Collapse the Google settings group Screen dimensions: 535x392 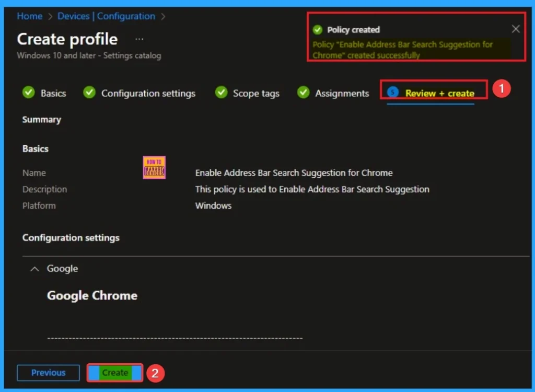click(34, 269)
